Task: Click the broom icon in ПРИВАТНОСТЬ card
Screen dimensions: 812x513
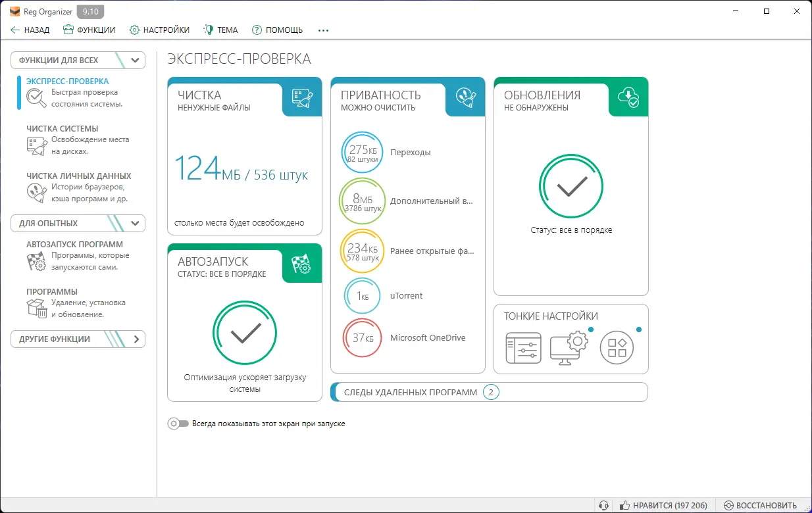Action: point(465,97)
